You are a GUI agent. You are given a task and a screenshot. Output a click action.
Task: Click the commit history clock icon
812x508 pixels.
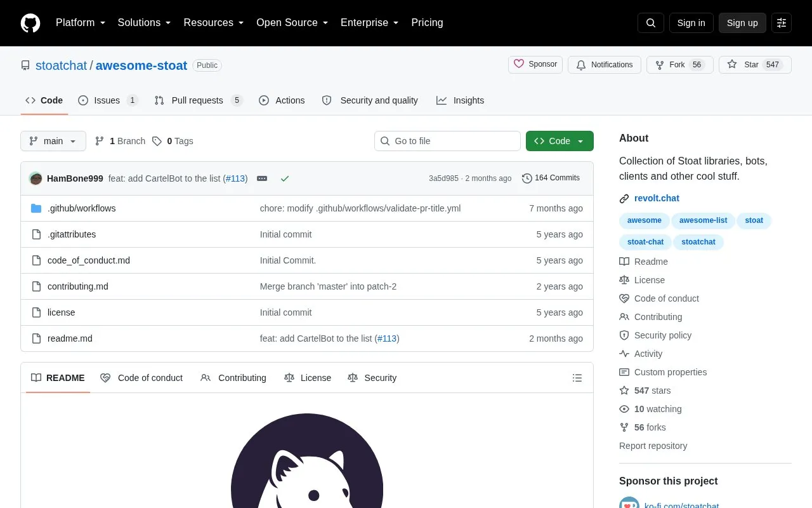point(527,178)
